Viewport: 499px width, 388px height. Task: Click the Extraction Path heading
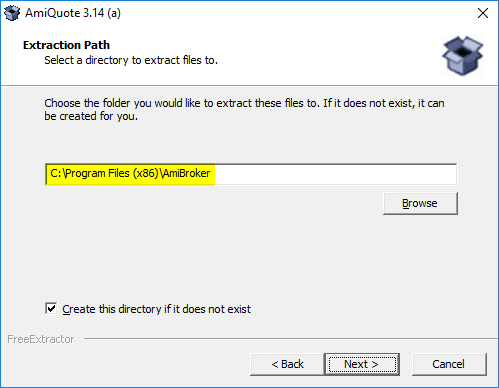pyautogui.click(x=66, y=45)
